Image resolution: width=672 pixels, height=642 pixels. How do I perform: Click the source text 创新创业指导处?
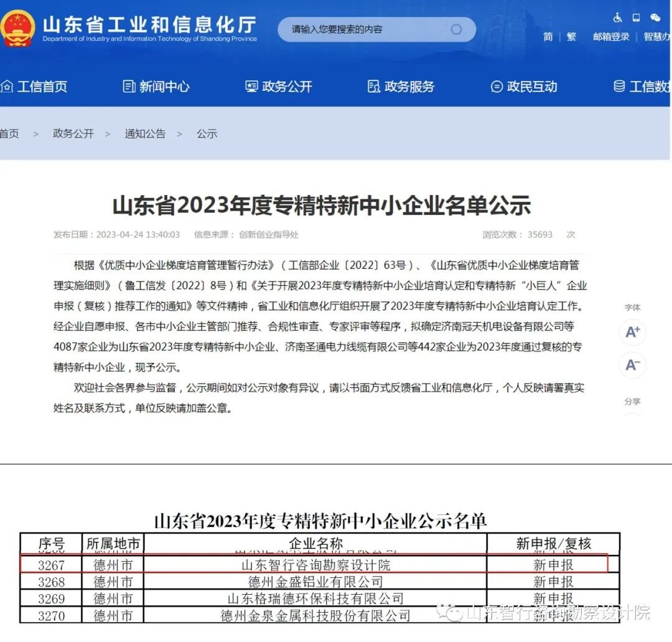tap(269, 235)
